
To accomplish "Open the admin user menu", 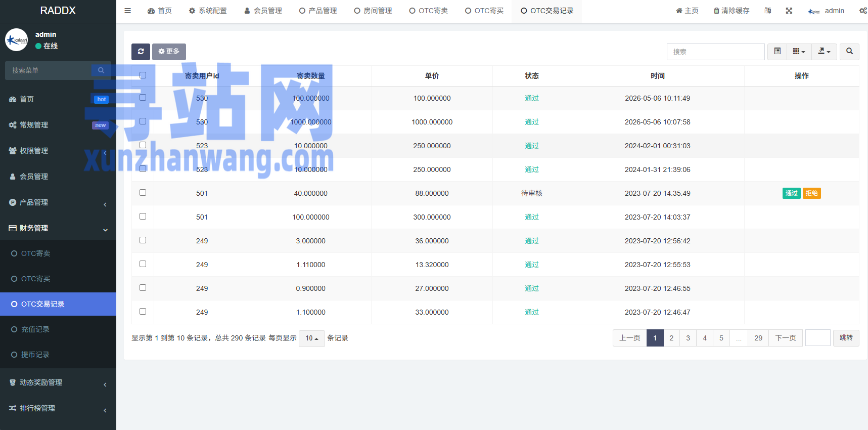I will click(826, 11).
